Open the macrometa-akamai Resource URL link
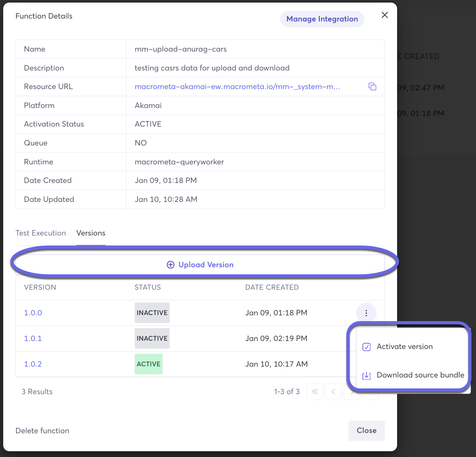Viewport: 476px width, 457px height. point(237,87)
